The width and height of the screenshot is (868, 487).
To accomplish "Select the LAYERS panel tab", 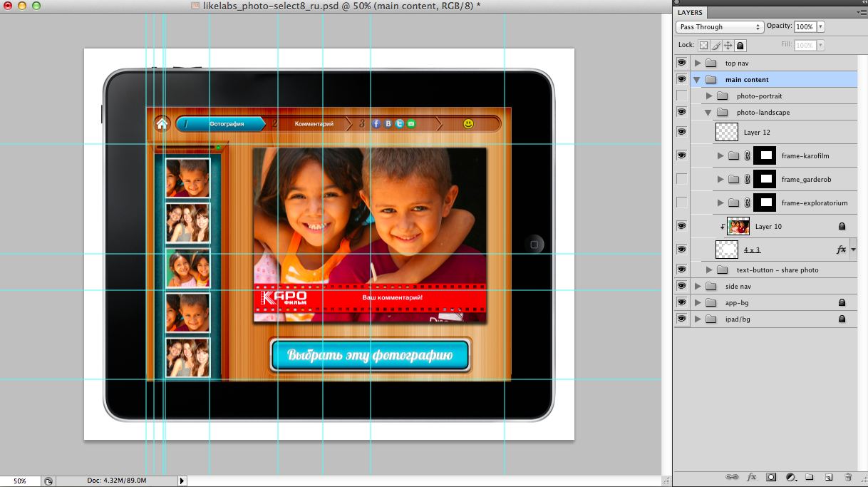I will click(690, 12).
